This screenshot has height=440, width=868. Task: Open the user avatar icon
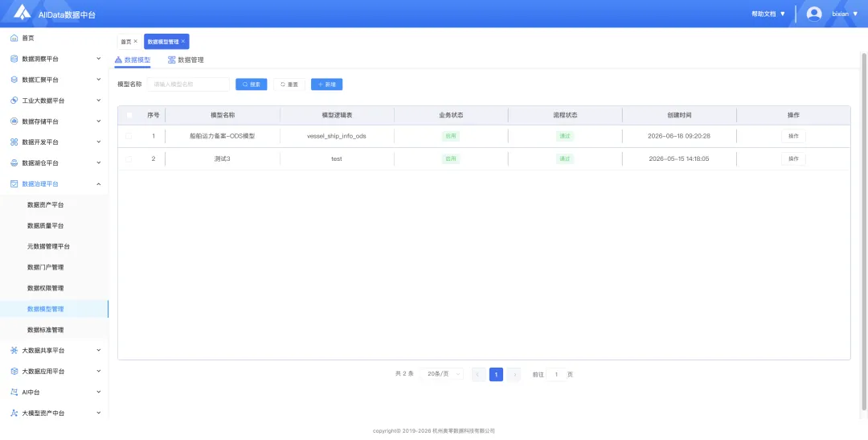pyautogui.click(x=813, y=14)
